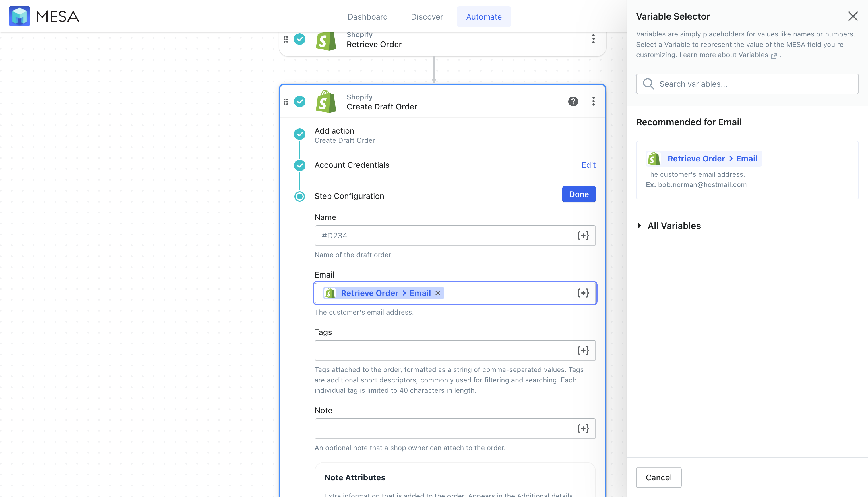Click the Done button

pyautogui.click(x=579, y=194)
